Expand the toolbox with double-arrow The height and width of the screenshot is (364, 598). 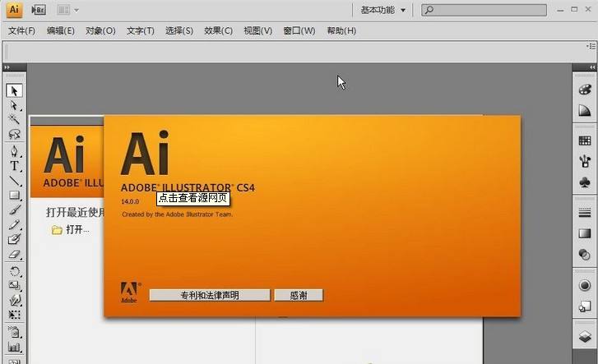(7, 67)
